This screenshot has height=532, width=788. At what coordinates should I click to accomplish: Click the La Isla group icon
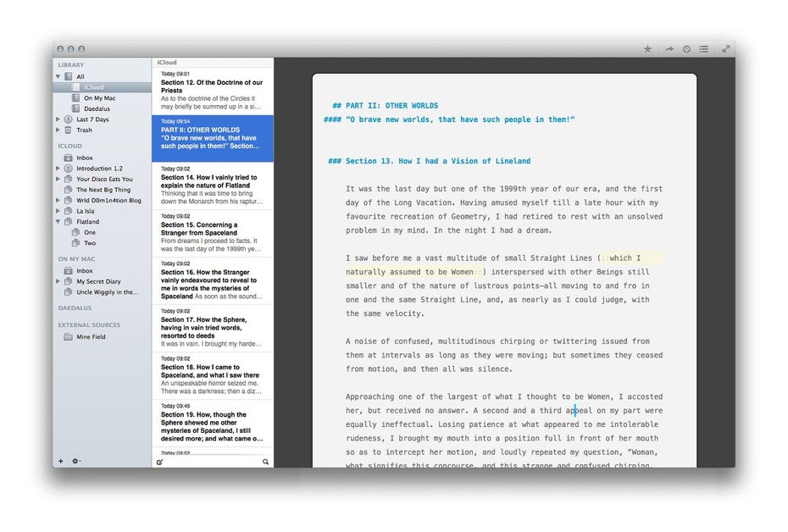[x=69, y=211]
